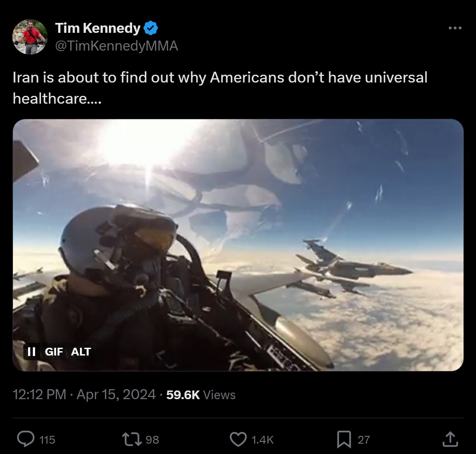Image resolution: width=476 pixels, height=454 pixels.
Task: Open the three-dot more options menu
Action: pyautogui.click(x=455, y=28)
